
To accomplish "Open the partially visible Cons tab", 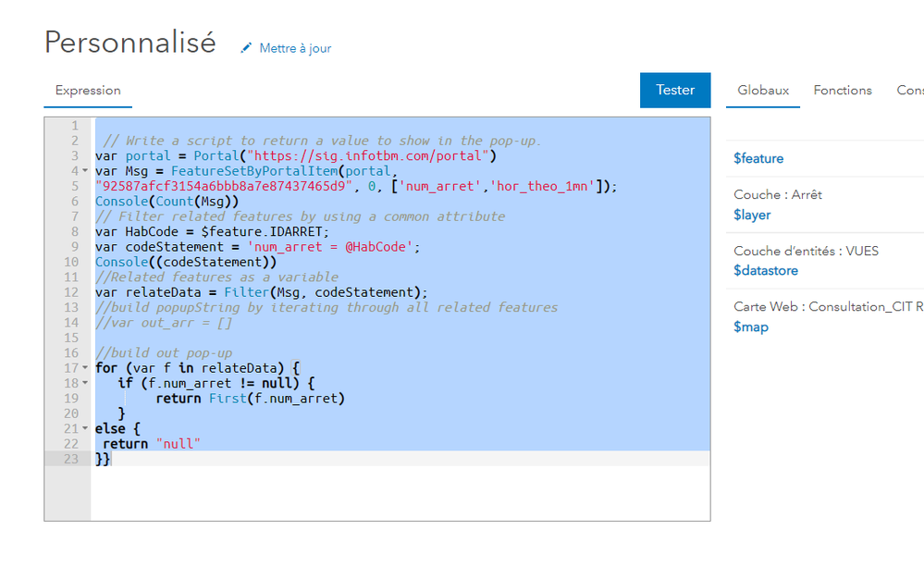I will tap(909, 91).
